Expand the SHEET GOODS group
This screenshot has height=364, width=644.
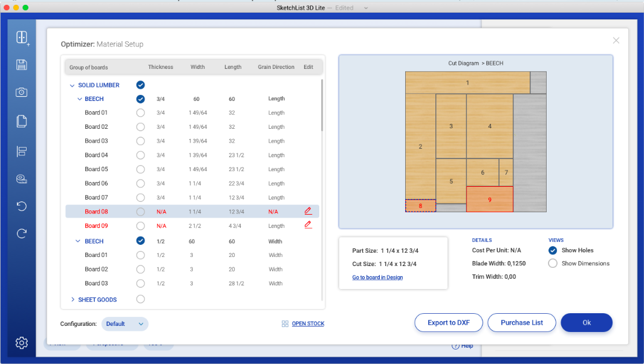[73, 299]
